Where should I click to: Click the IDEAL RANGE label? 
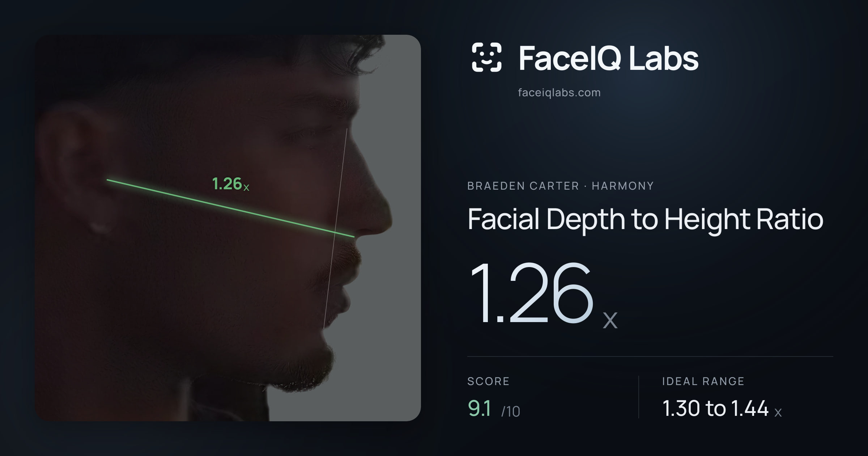[703, 381]
